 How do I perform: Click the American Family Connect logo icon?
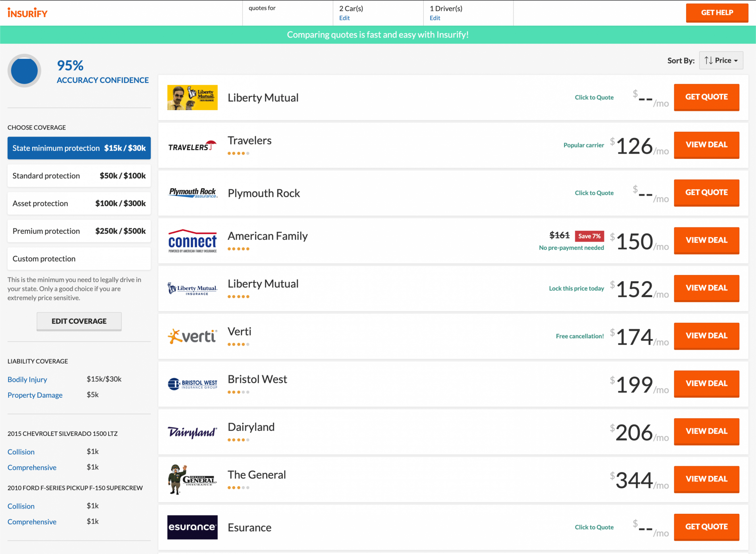coord(193,240)
